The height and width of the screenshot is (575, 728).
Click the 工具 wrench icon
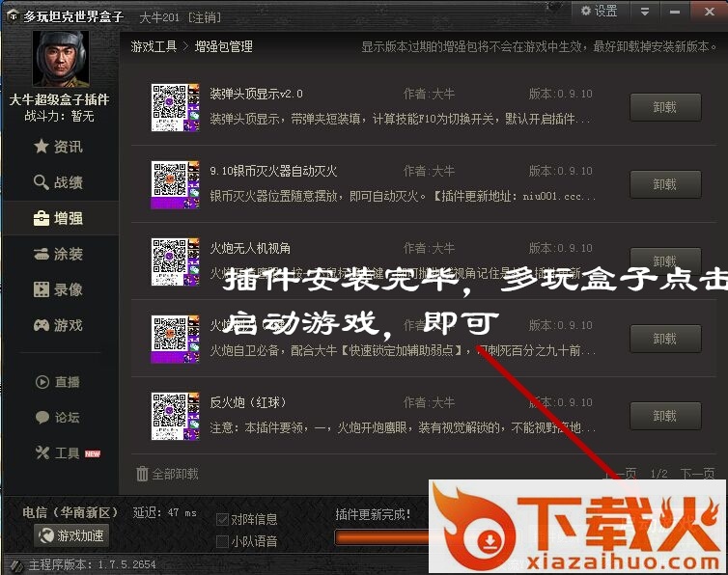[42, 452]
